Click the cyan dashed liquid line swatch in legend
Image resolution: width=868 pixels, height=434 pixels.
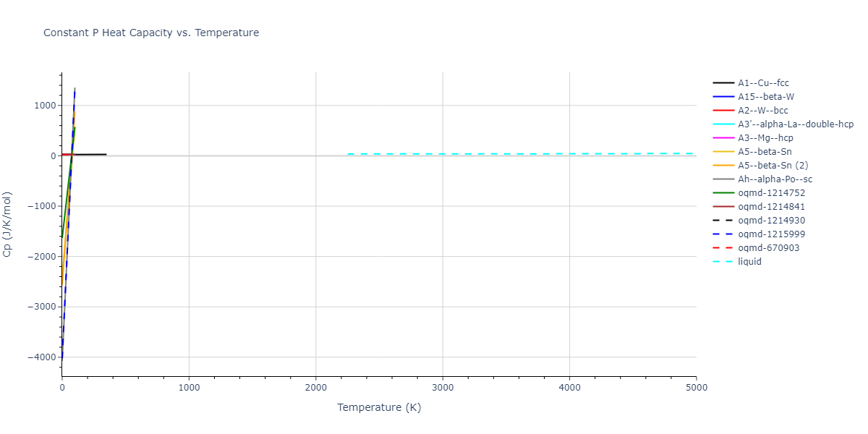tap(723, 262)
